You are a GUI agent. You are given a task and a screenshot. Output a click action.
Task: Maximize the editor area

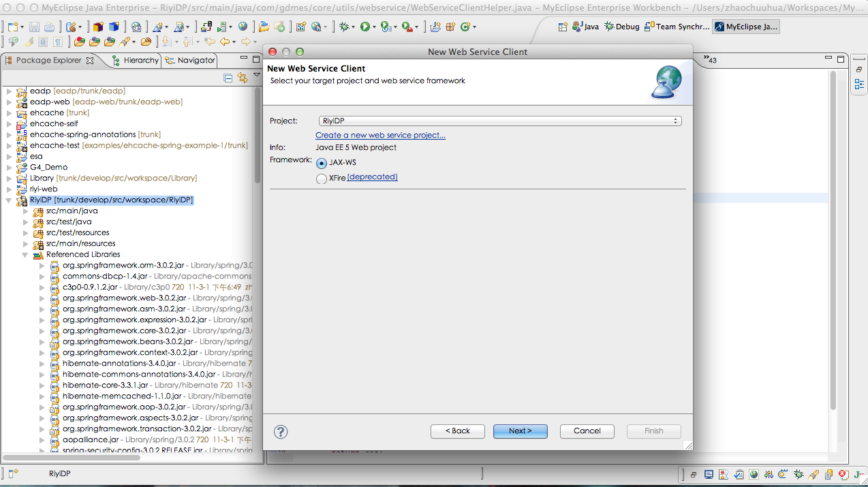click(x=841, y=59)
